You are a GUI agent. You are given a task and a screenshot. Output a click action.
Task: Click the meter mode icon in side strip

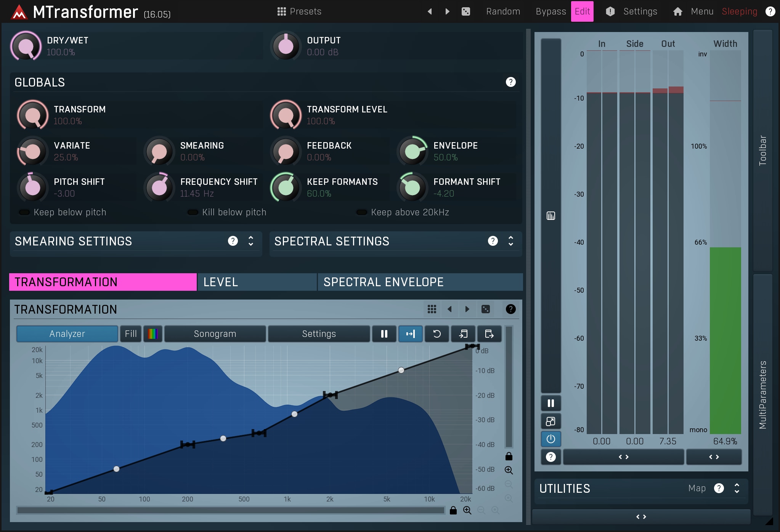(x=550, y=216)
